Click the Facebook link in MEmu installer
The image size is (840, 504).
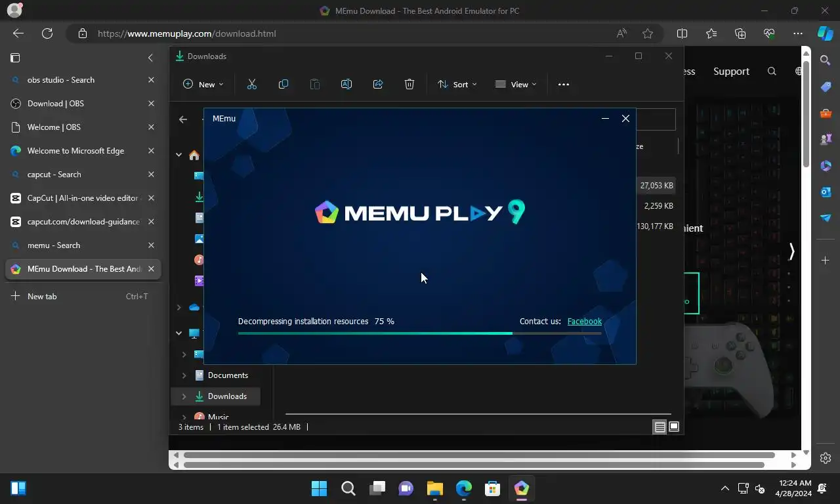point(584,322)
